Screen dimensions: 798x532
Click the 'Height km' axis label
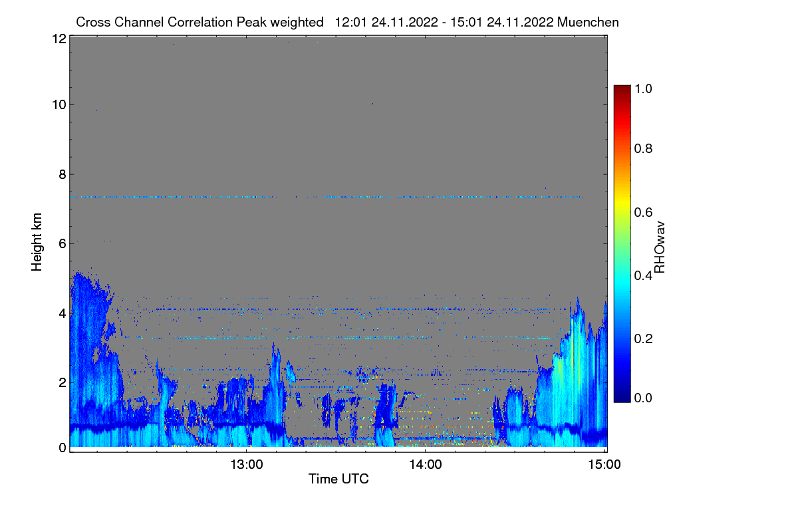pos(37,243)
